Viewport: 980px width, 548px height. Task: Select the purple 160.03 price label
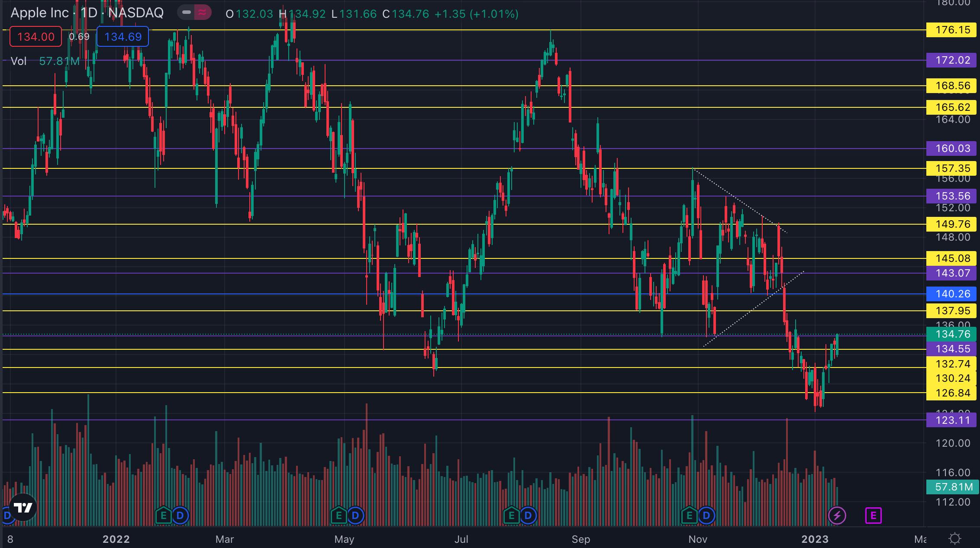pos(951,148)
